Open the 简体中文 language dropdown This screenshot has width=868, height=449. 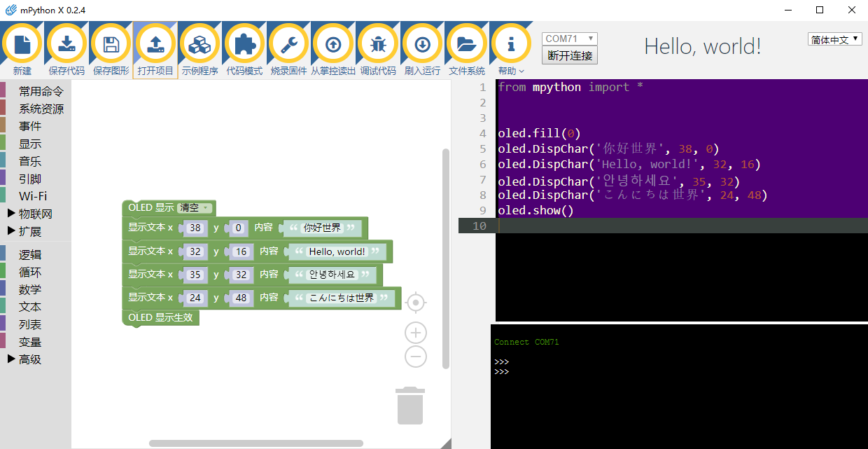[834, 39]
